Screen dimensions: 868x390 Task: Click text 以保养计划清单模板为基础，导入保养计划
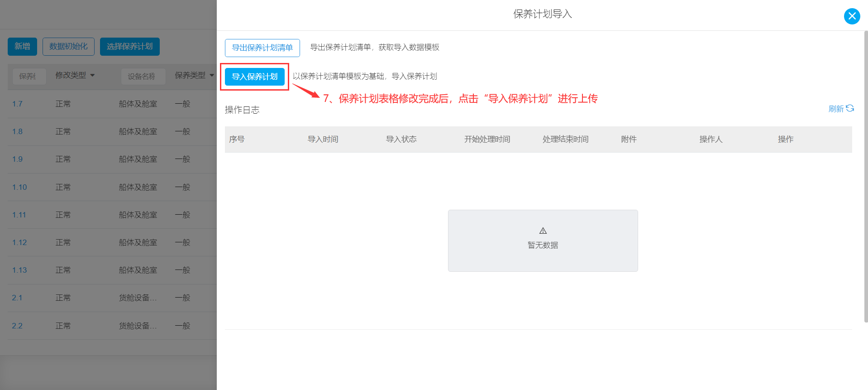click(x=365, y=77)
